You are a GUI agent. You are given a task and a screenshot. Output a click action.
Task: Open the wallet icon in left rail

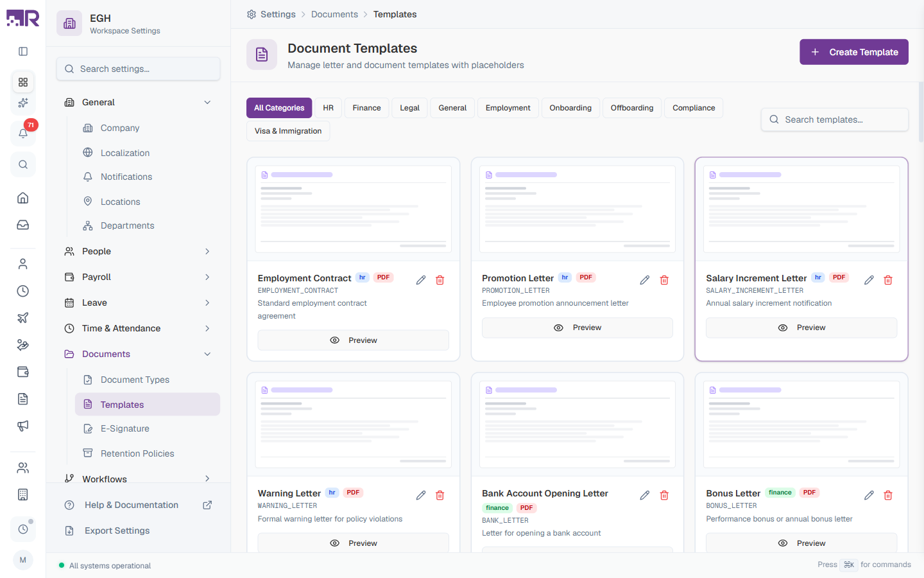[x=23, y=372]
